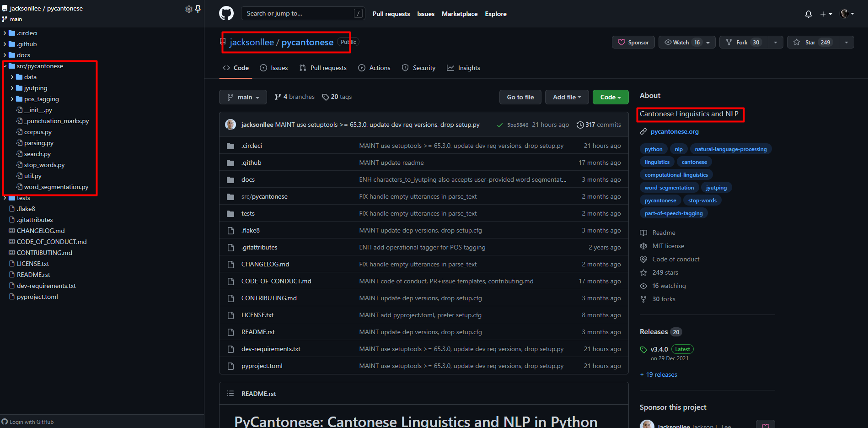
Task: Open the notifications bell
Action: (x=809, y=14)
